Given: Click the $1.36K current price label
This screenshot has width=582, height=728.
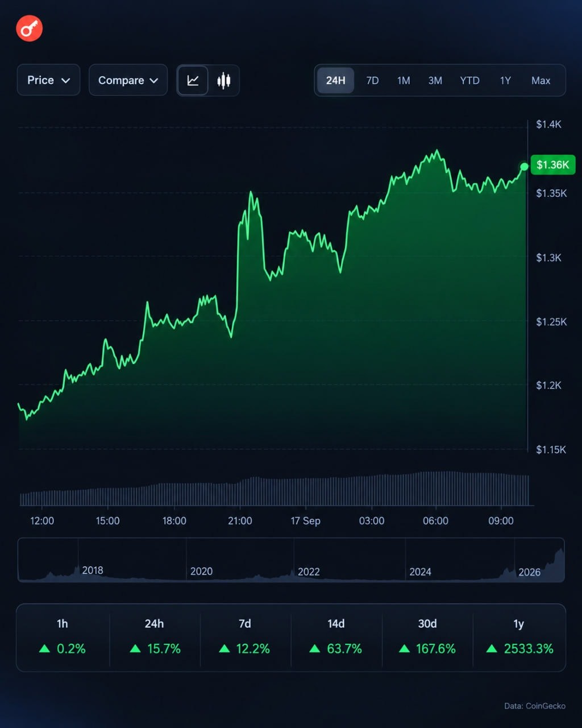Looking at the screenshot, I should [x=552, y=165].
